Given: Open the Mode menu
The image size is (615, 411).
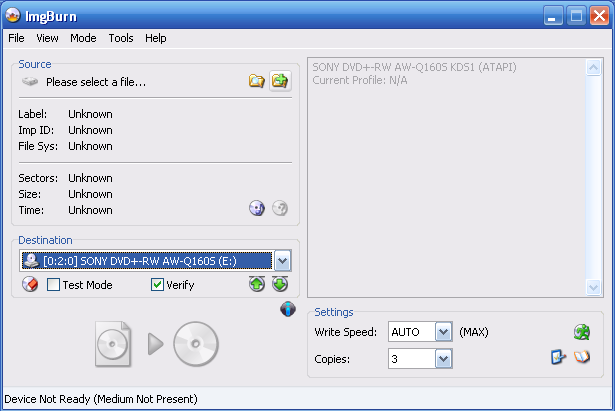Looking at the screenshot, I should (83, 38).
